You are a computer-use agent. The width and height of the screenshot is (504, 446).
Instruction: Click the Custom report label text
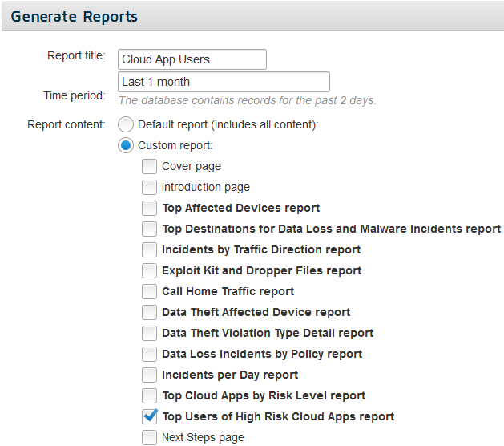pyautogui.click(x=175, y=145)
